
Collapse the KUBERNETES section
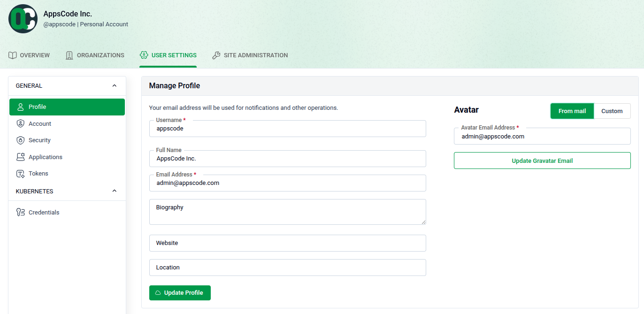coord(114,191)
